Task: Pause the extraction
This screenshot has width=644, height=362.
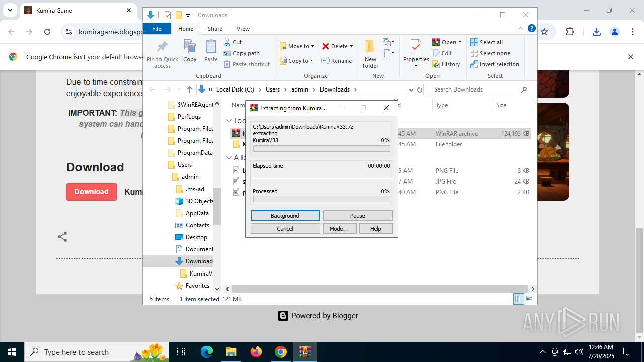Action: [x=358, y=216]
